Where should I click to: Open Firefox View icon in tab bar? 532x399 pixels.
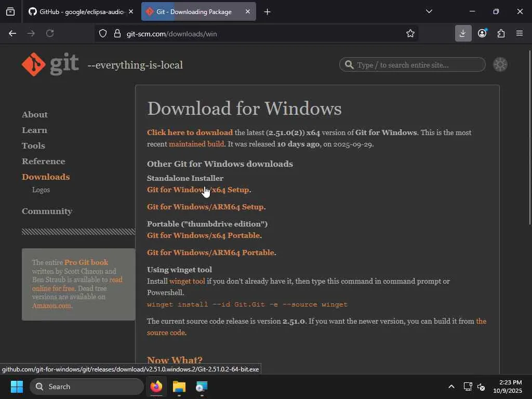point(10,11)
